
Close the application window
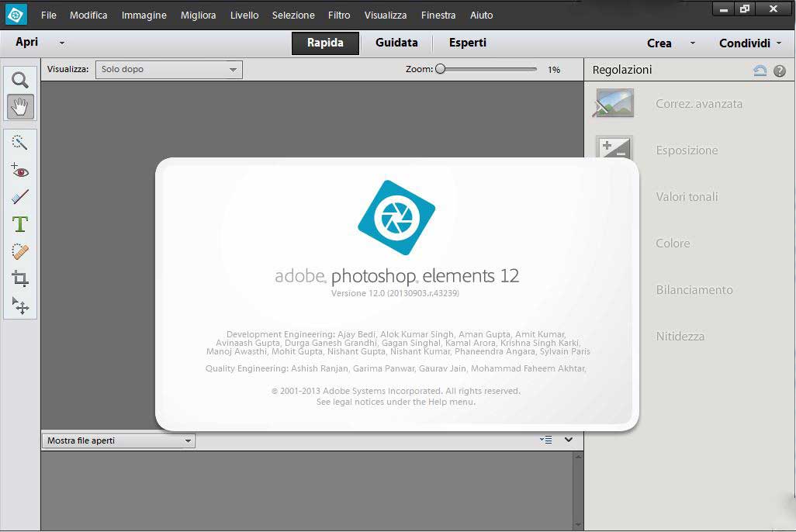774,9
